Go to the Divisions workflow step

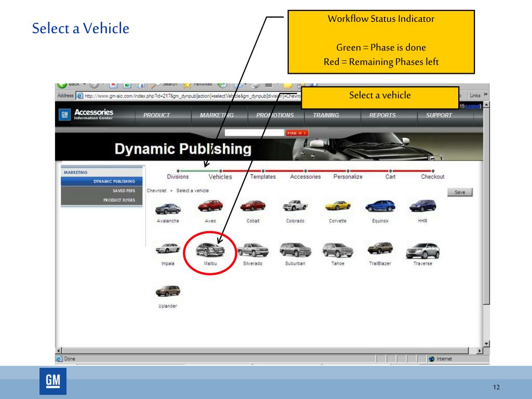(178, 177)
